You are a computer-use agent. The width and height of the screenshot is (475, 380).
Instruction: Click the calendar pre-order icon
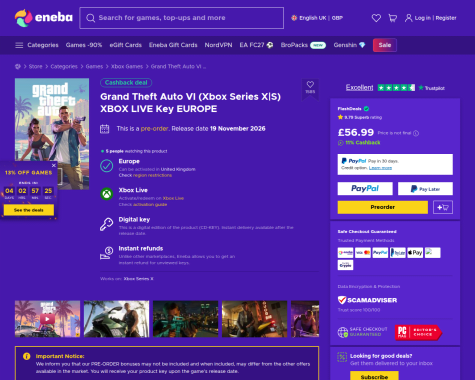click(x=105, y=129)
